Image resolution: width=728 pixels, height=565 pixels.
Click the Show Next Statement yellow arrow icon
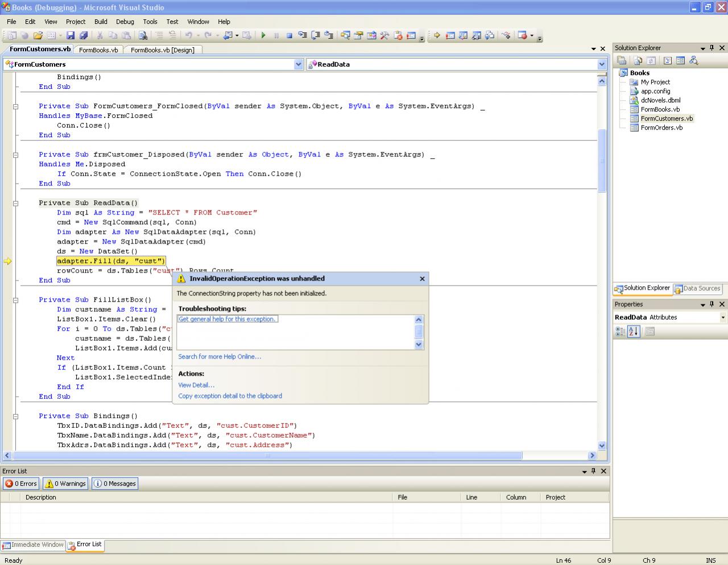tap(437, 35)
